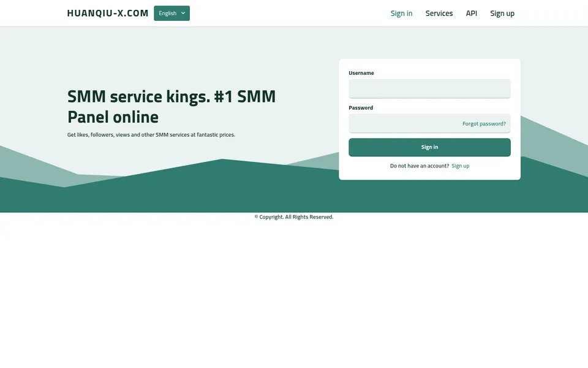
Task: Go to the Sign in nav item
Action: (x=401, y=13)
